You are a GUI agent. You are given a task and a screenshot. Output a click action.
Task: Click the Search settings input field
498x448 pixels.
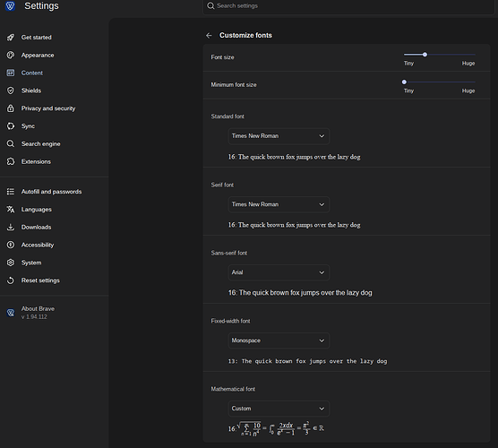(348, 6)
